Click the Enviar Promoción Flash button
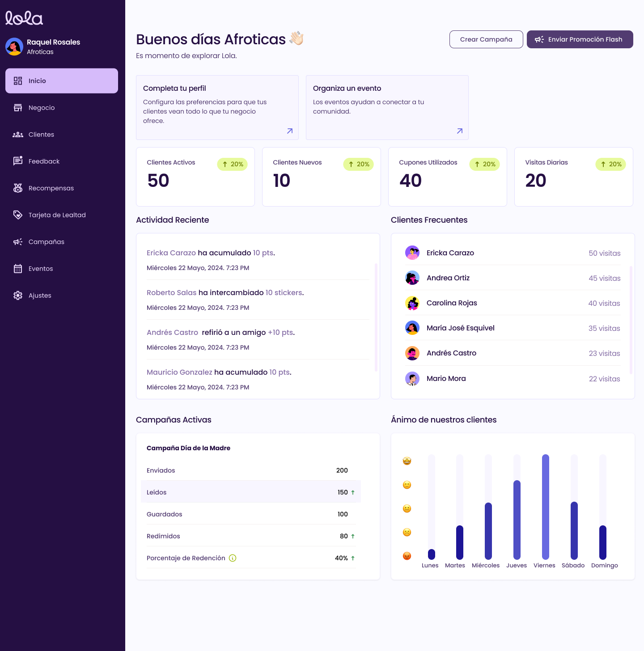The image size is (644, 651). click(x=580, y=39)
